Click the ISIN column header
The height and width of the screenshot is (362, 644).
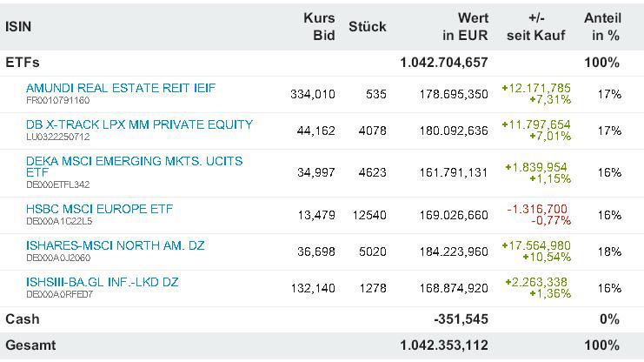click(18, 26)
